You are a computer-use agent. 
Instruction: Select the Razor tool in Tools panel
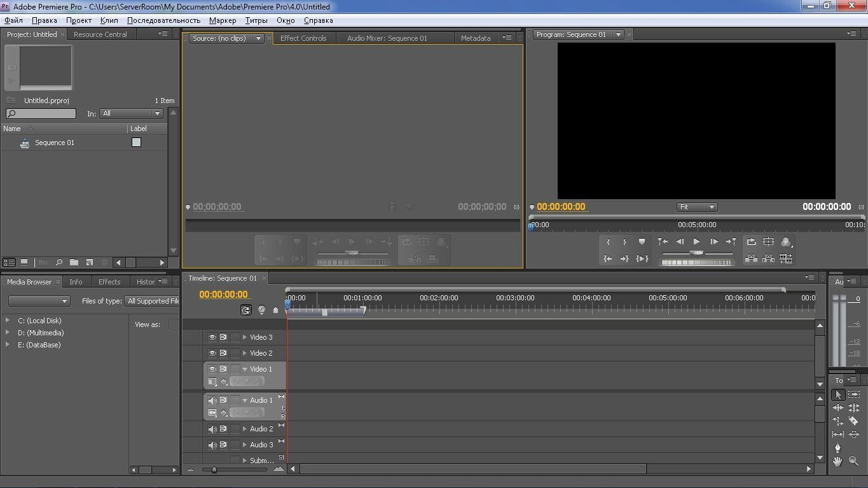pyautogui.click(x=853, y=421)
